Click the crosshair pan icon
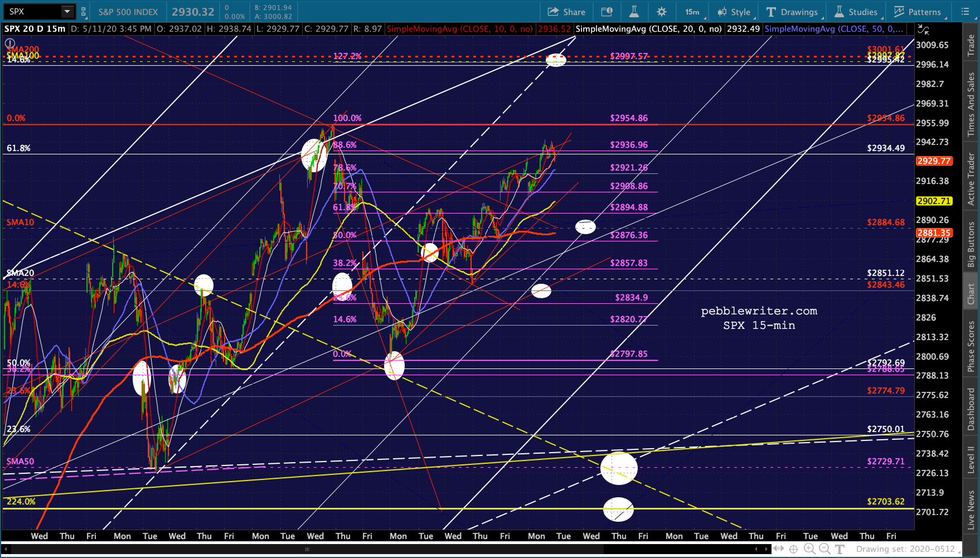This screenshot has width=980, height=558. [x=793, y=549]
